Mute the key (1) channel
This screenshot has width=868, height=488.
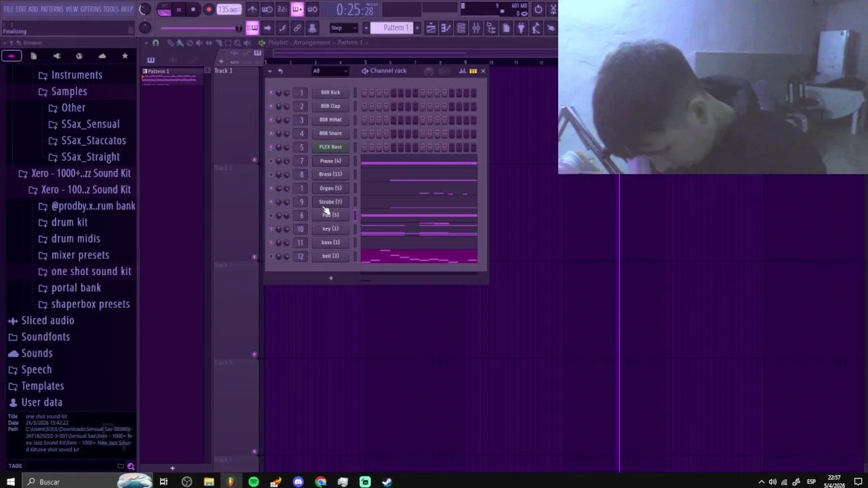(x=271, y=229)
